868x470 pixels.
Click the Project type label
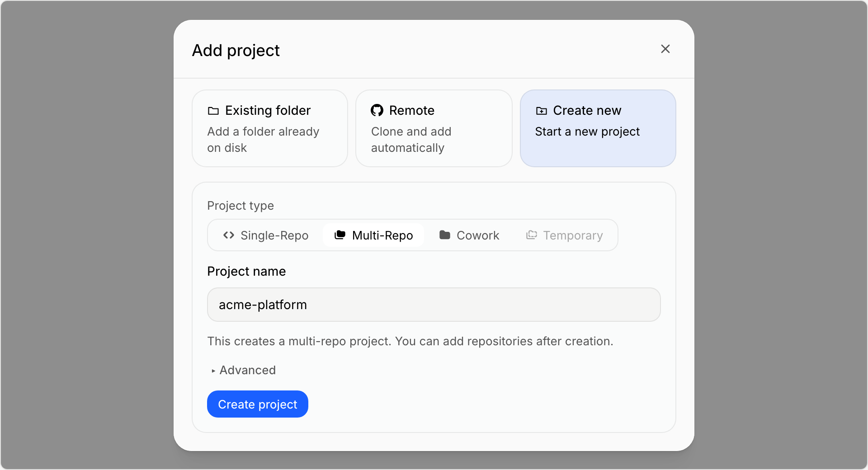coord(241,206)
